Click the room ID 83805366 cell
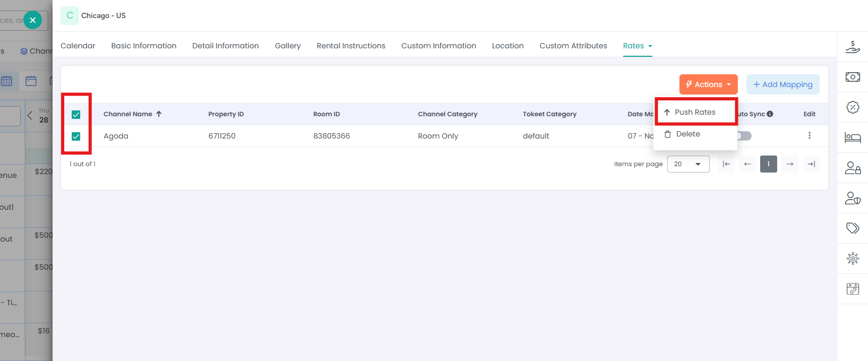Screen dimensions: 868x361 (331, 136)
